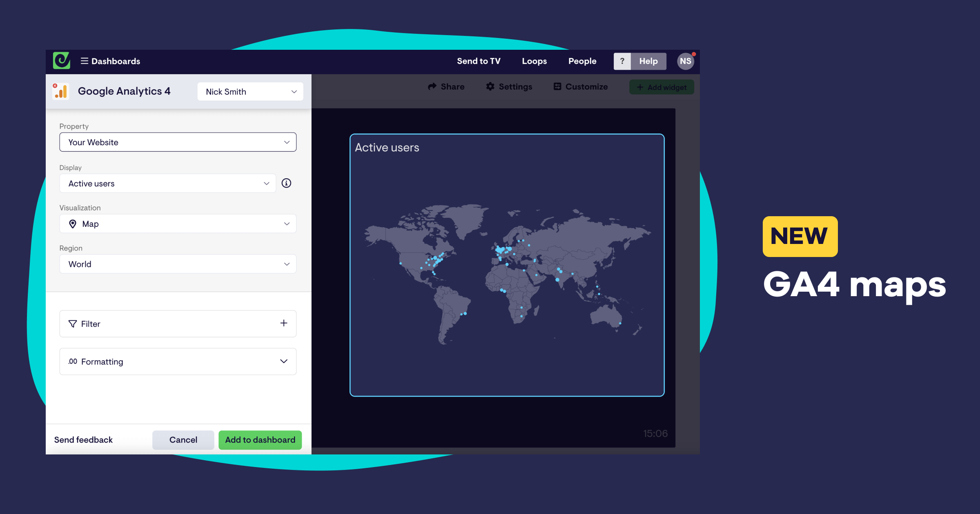
Task: Click the Share button
Action: (x=446, y=86)
